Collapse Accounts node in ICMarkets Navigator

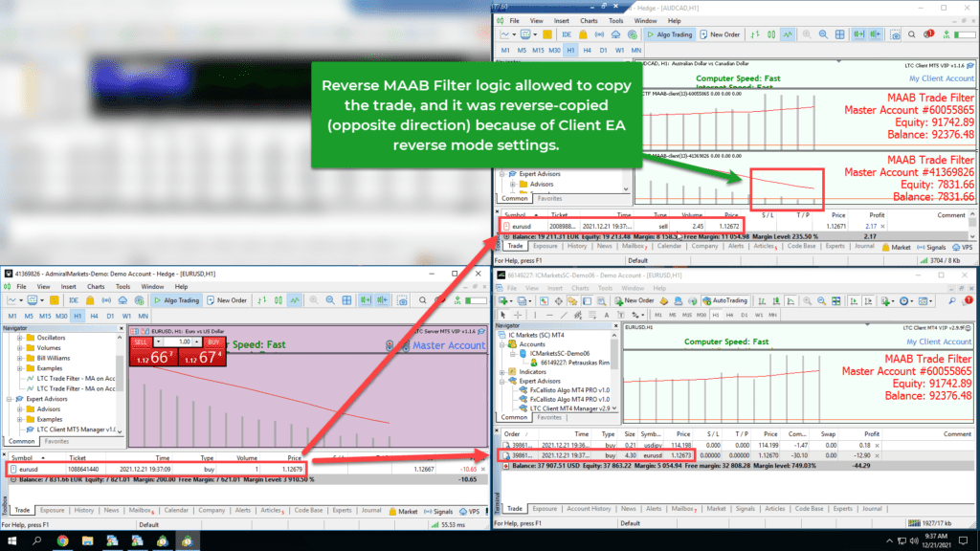[x=502, y=344]
